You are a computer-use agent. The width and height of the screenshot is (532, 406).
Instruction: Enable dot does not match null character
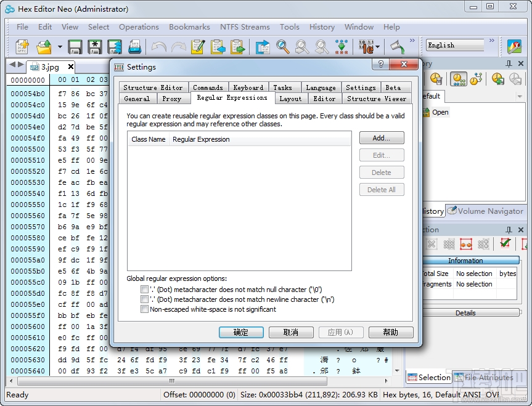tap(144, 290)
